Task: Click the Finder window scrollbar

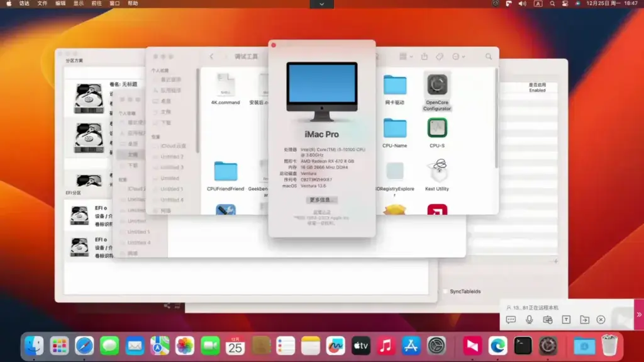Action: point(496,118)
